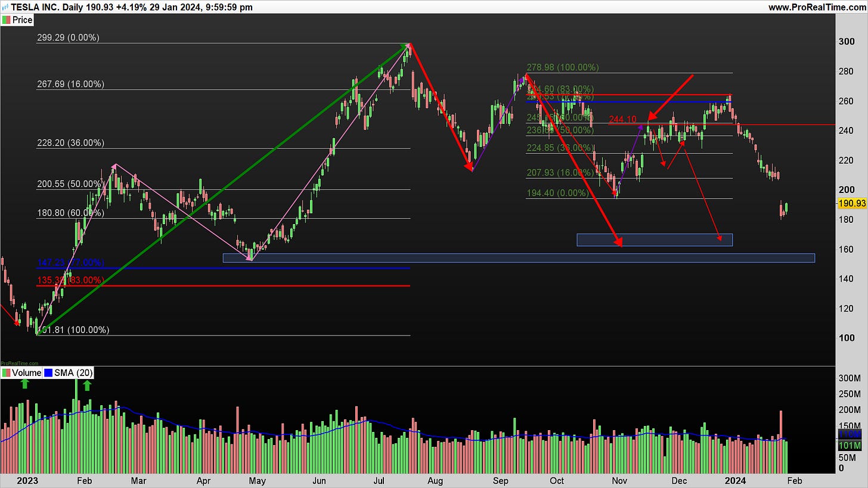Click the 180.80 (60.00%) Fibonacci label
The width and height of the screenshot is (868, 488).
coord(70,213)
